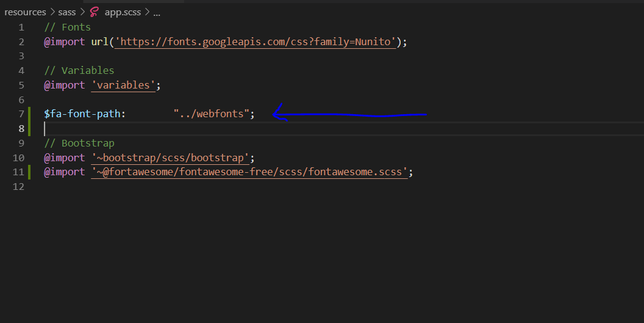Click the '// Fonts' comment
Viewport: 644px width, 323px height.
[x=67, y=27]
